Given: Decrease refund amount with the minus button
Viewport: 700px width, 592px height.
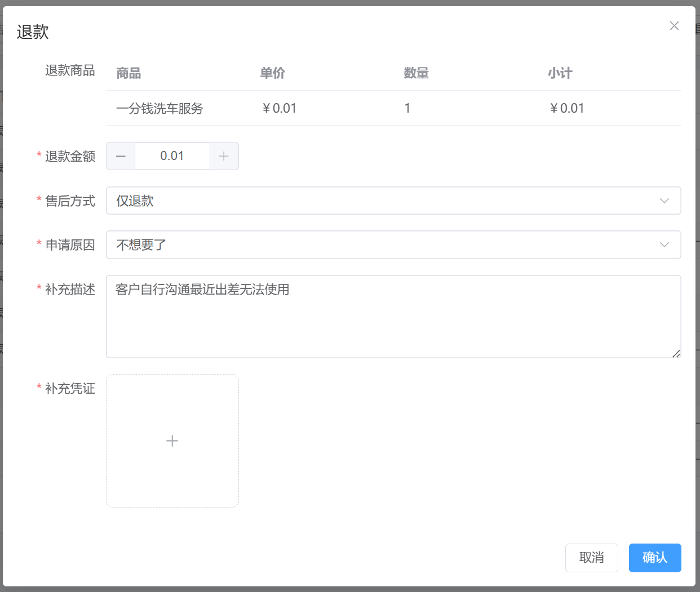Looking at the screenshot, I should [121, 156].
